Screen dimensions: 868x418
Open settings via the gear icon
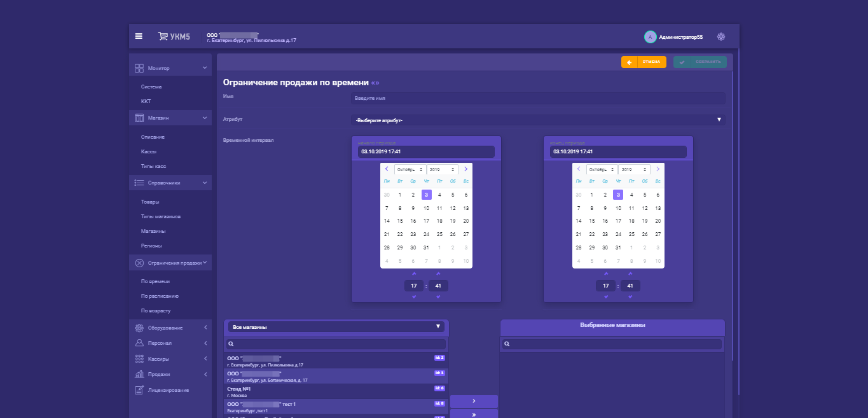[721, 37]
